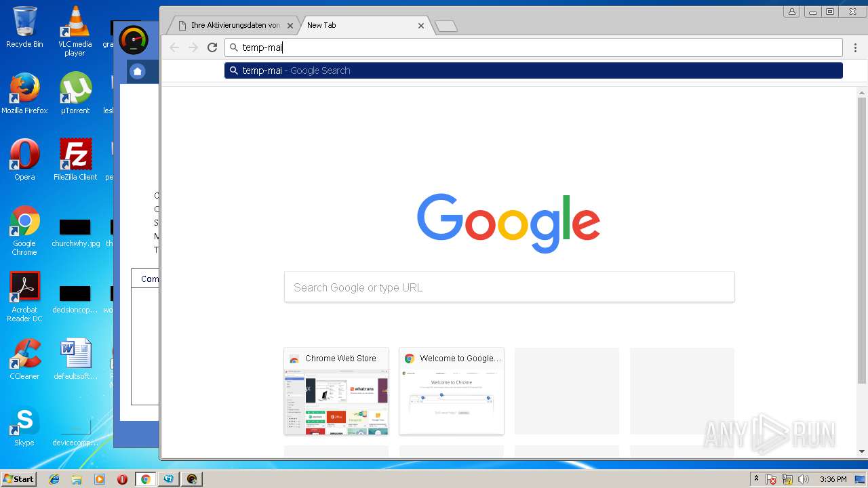The image size is (868, 488).
Task: Click the Chrome page vertical scrollbar
Action: 862,241
